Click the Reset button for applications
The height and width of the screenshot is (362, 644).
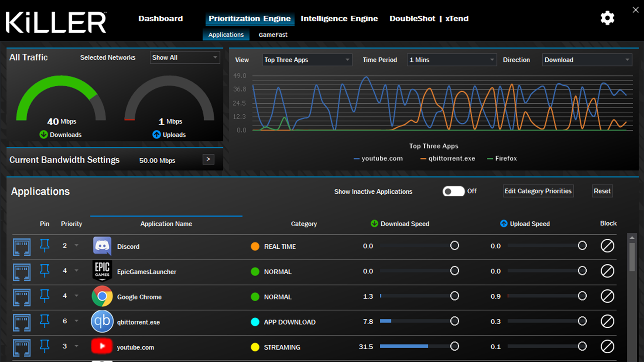pos(602,191)
